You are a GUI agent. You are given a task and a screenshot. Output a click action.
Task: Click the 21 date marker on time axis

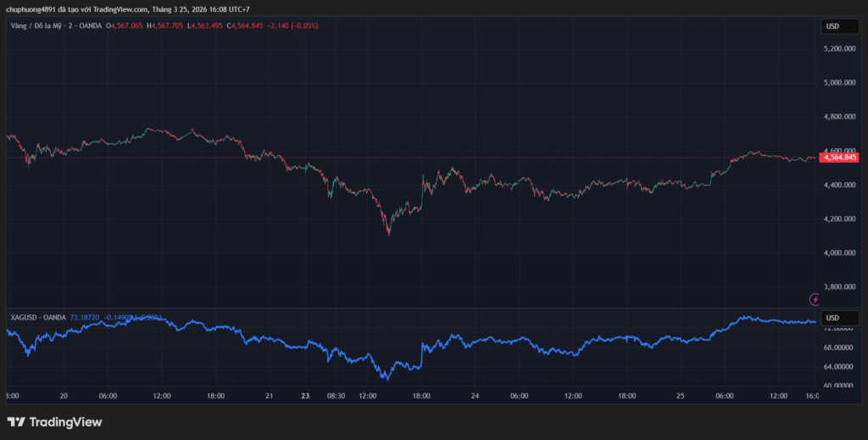coord(269,396)
